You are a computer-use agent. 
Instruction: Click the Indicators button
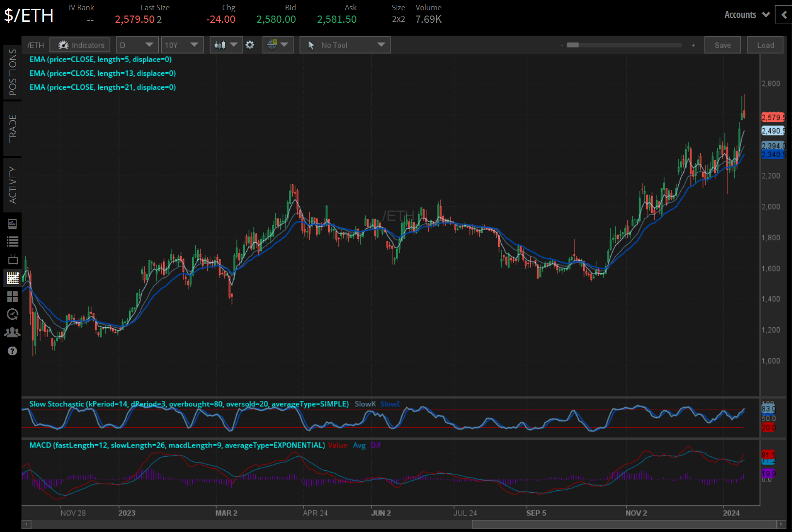tap(80, 45)
